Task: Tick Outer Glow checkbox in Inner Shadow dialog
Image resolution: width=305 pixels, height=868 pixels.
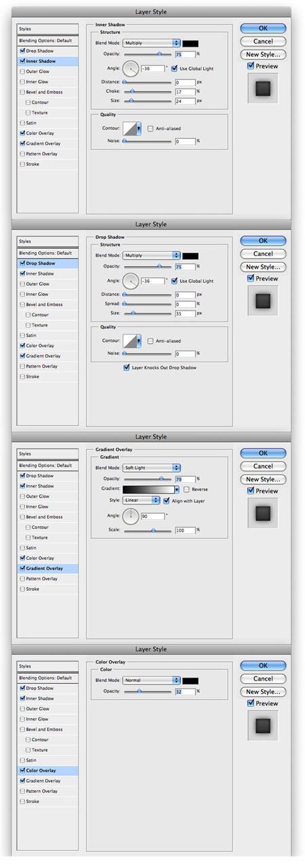Action: 22,71
